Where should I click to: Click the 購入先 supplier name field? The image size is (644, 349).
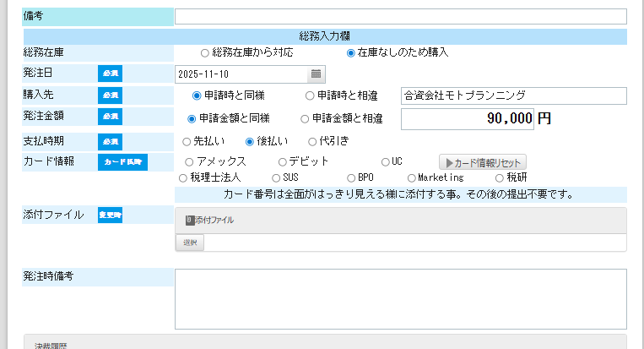click(513, 95)
